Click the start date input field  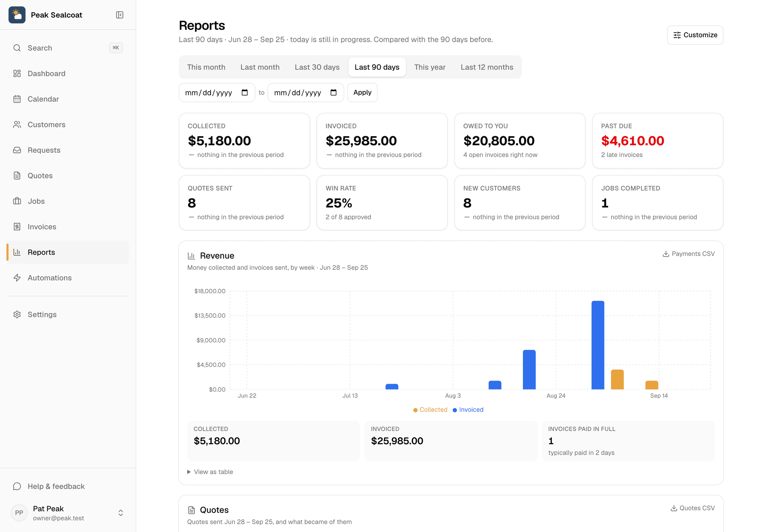coord(217,93)
